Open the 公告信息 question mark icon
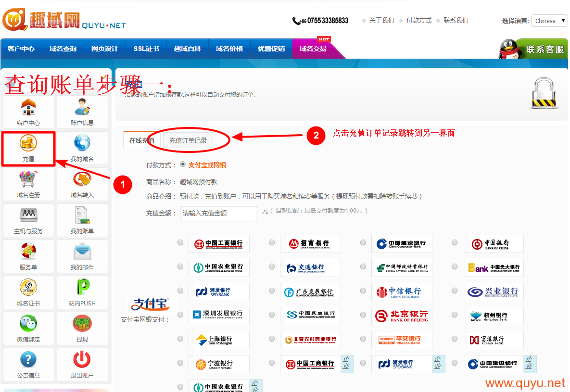Image resolution: width=570 pixels, height=392 pixels. (x=28, y=359)
